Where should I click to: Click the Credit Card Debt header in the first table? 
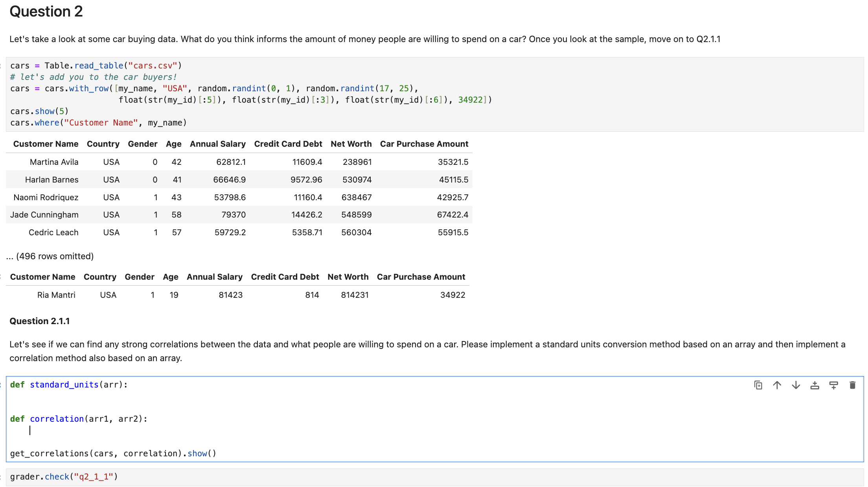click(x=288, y=144)
